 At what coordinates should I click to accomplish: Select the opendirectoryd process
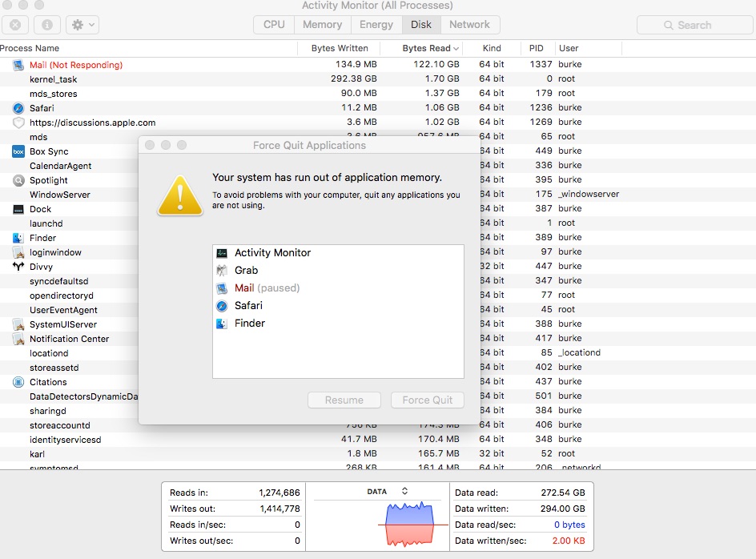[61, 296]
